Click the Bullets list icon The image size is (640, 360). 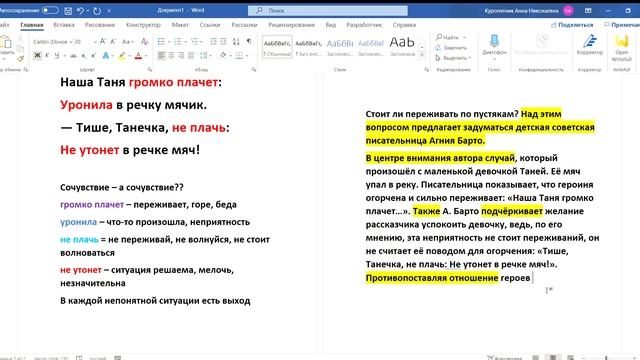click(x=161, y=42)
